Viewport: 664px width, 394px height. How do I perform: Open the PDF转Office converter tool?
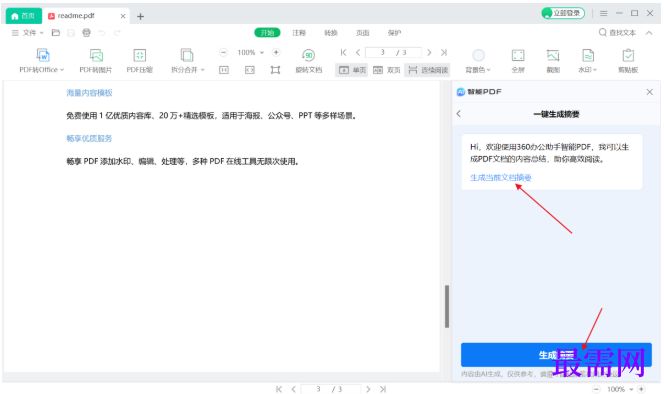42,60
